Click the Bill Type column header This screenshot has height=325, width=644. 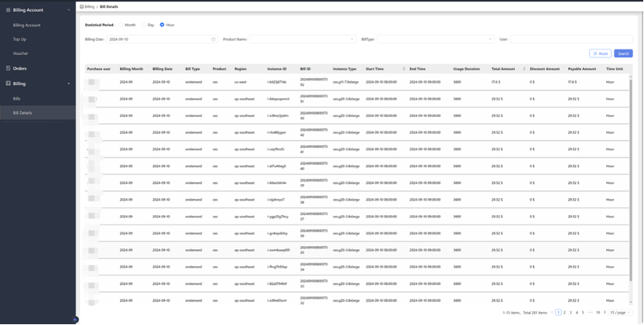tap(193, 69)
